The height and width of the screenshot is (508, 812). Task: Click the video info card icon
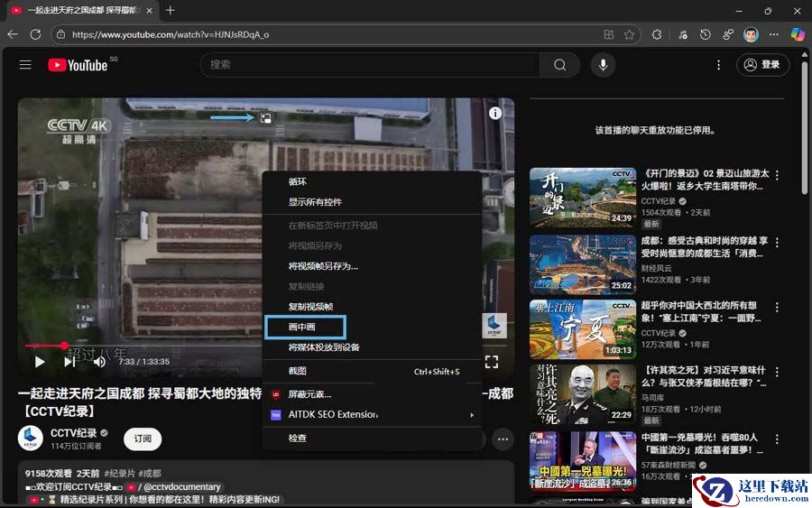click(495, 113)
